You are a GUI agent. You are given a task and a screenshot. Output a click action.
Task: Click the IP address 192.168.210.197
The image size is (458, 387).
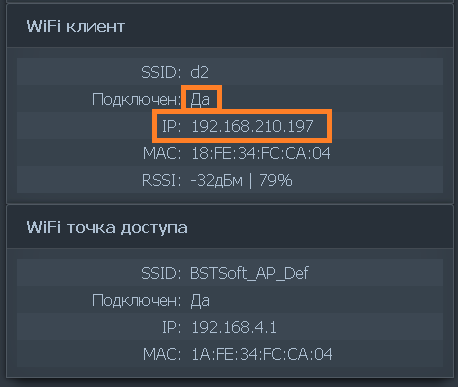[252, 126]
